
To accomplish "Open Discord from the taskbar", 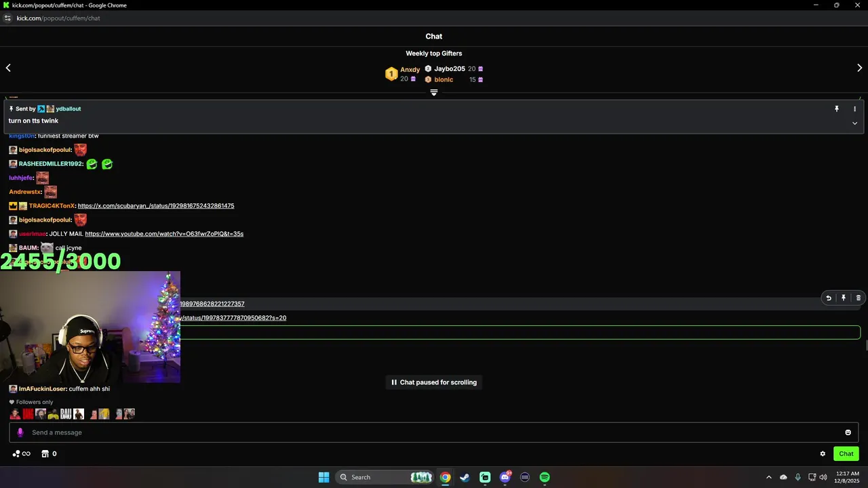I will click(505, 477).
